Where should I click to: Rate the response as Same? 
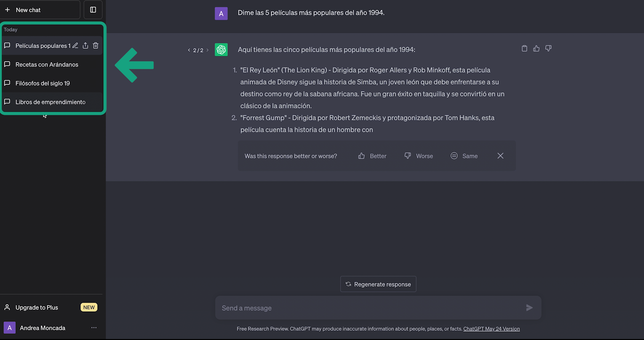pyautogui.click(x=464, y=156)
